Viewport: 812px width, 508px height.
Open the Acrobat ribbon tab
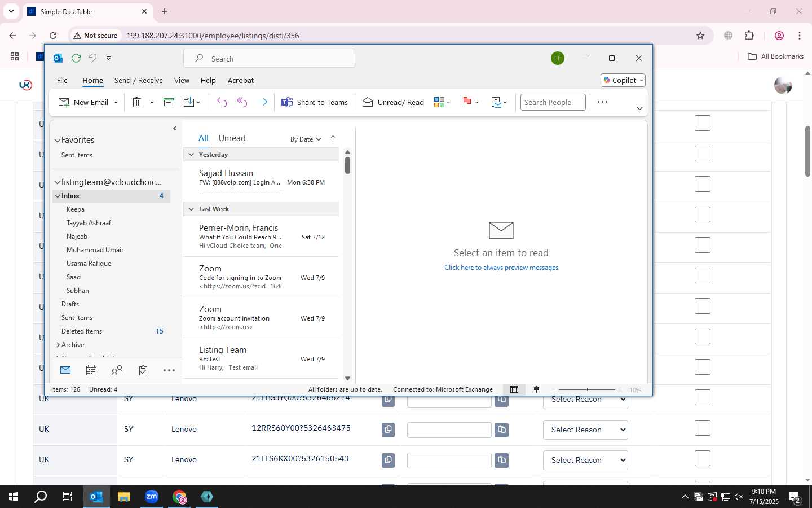point(241,80)
